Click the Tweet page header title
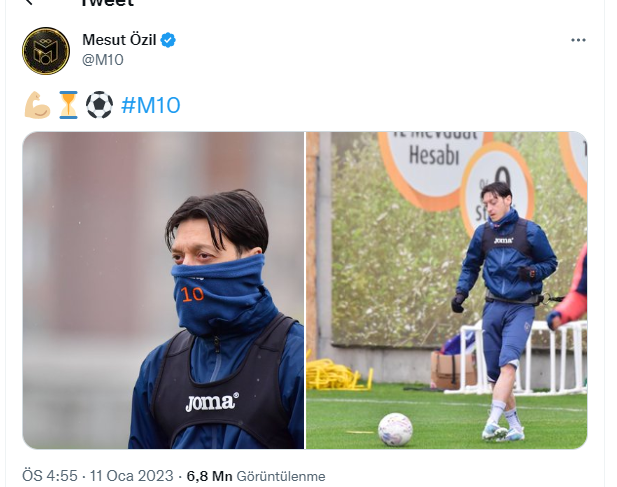Viewport: 617px width, 487px height. [107, 3]
